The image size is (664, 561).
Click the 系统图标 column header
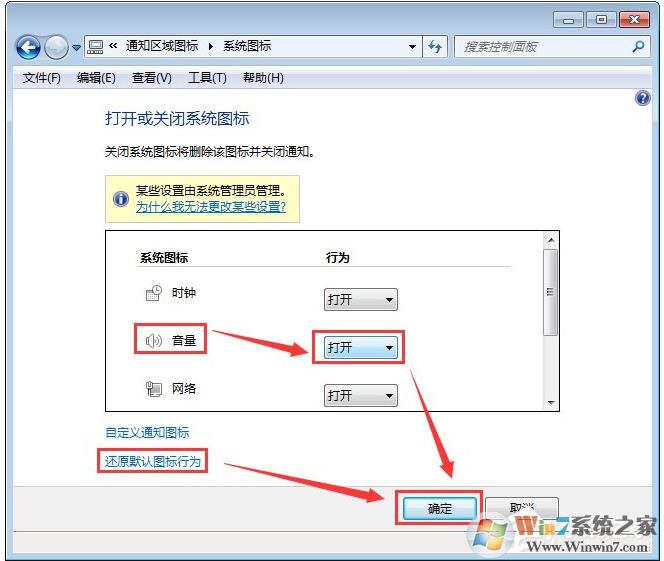[x=164, y=258]
